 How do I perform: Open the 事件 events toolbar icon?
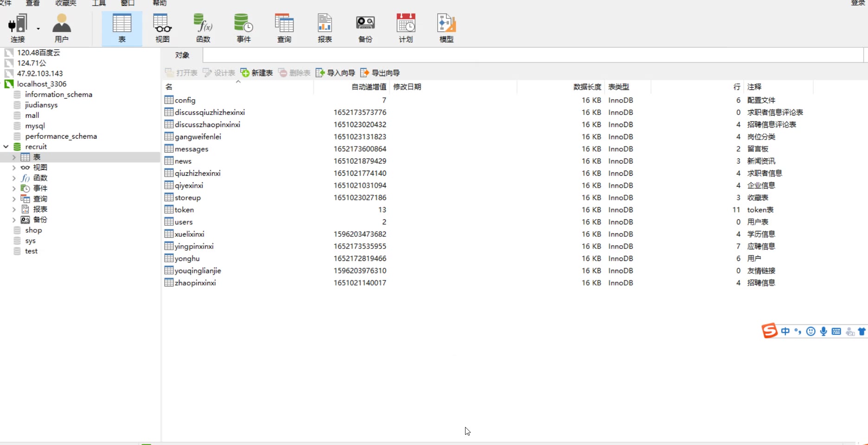tap(243, 28)
